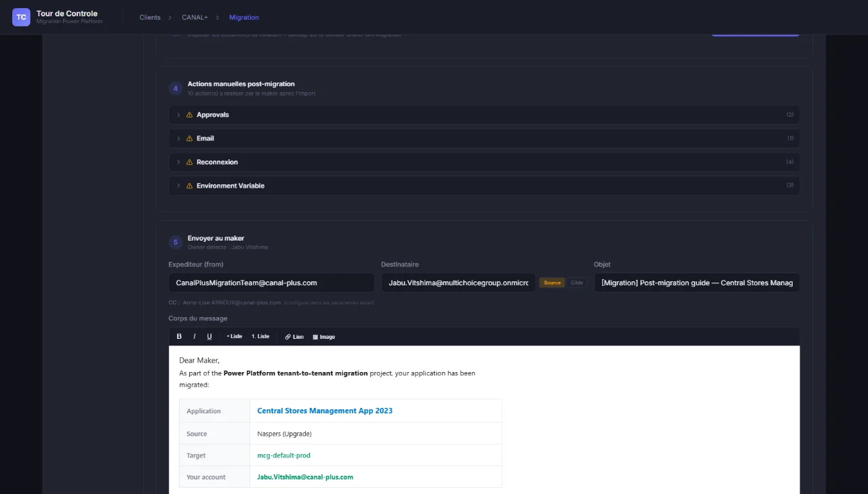Viewport: 868px width, 494px height.
Task: Focus the Objet subject field
Action: pyautogui.click(x=697, y=283)
